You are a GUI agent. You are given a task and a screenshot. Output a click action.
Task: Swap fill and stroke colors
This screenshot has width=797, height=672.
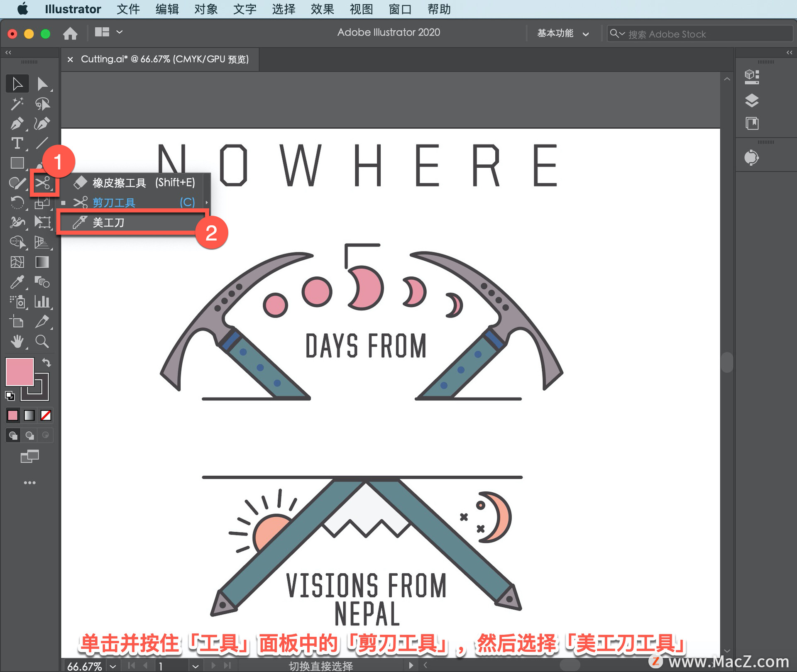[46, 363]
